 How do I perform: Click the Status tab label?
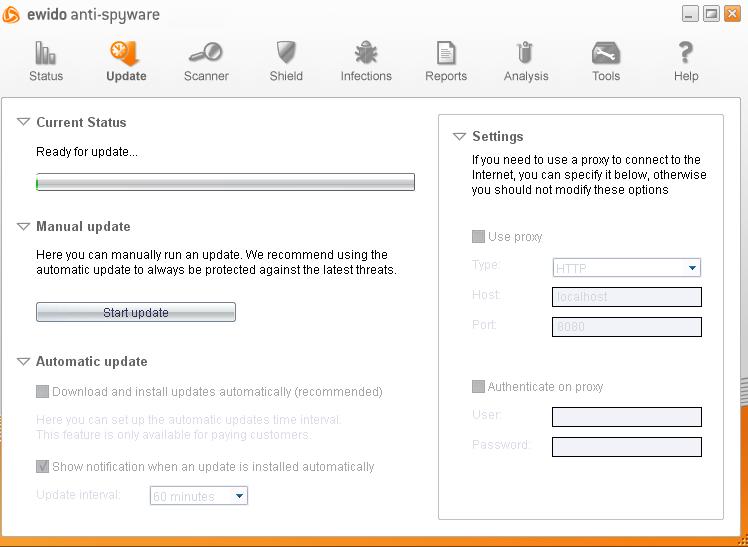click(x=46, y=76)
